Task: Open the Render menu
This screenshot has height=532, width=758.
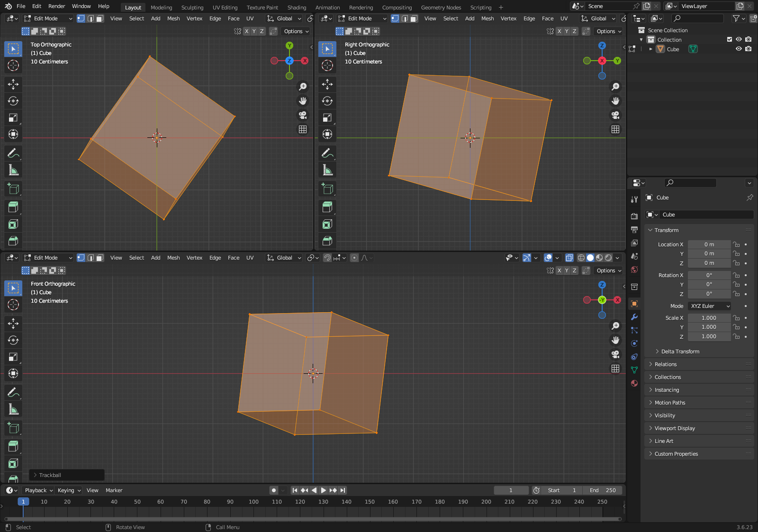Action: click(x=56, y=6)
